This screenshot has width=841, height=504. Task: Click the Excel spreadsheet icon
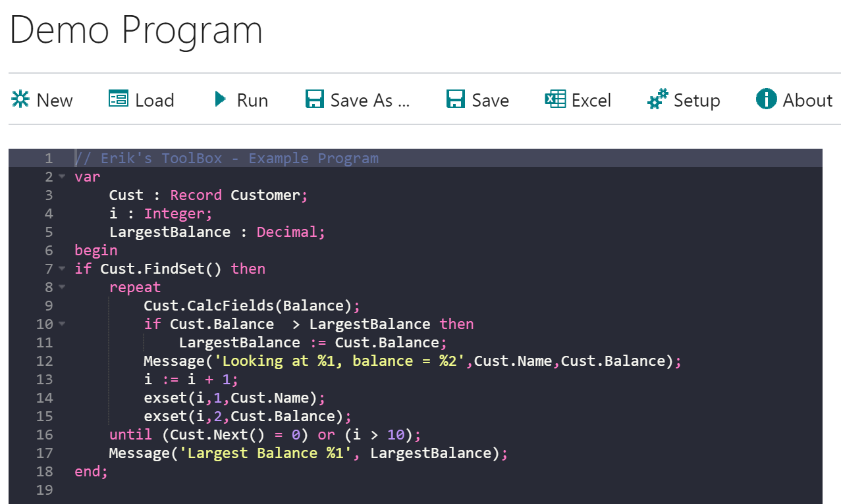(555, 99)
